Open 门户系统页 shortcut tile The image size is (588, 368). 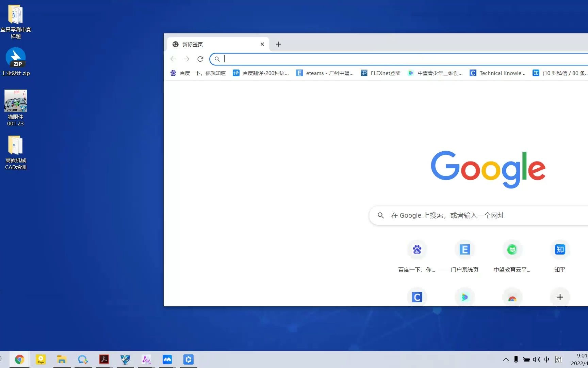coord(464,256)
